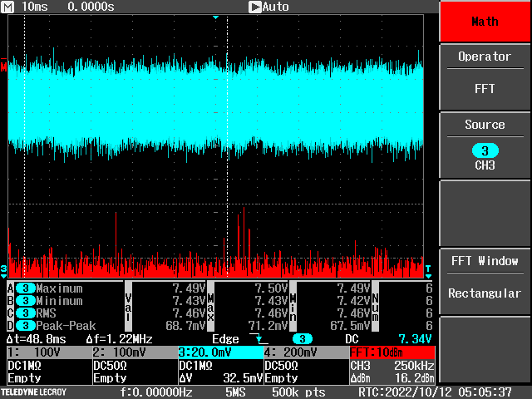Click the red M math level marker
This screenshot has height=399, width=532.
[4, 66]
